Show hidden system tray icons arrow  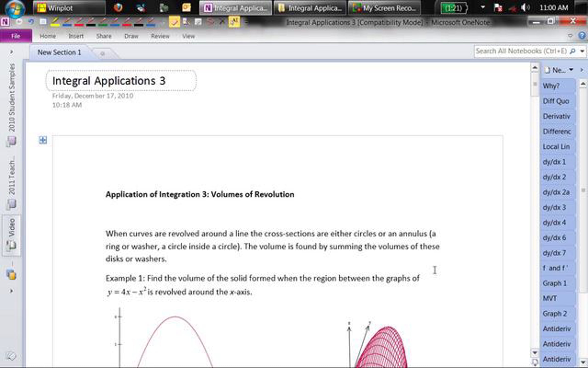pyautogui.click(x=483, y=7)
